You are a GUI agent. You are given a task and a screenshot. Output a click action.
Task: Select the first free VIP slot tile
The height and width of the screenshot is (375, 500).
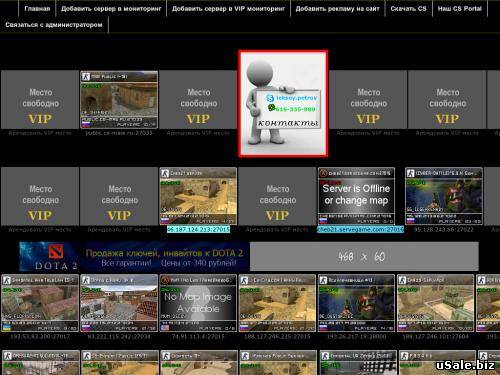pyautogui.click(x=40, y=100)
